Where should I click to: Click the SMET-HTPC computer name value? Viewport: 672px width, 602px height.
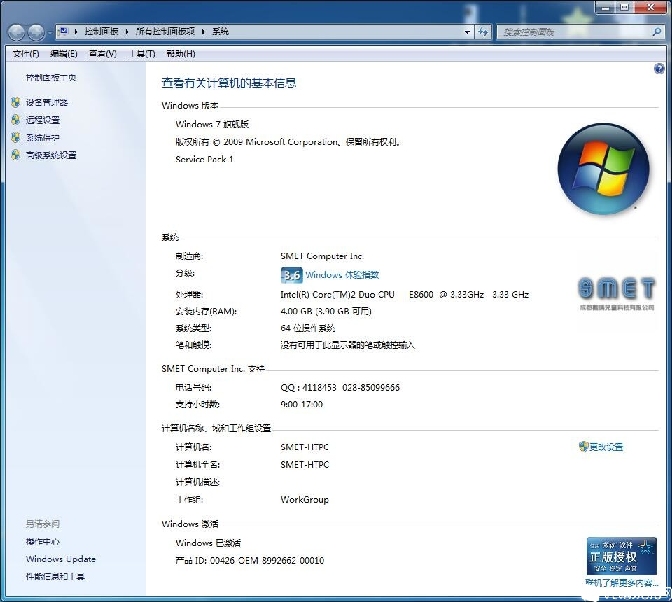pos(305,447)
